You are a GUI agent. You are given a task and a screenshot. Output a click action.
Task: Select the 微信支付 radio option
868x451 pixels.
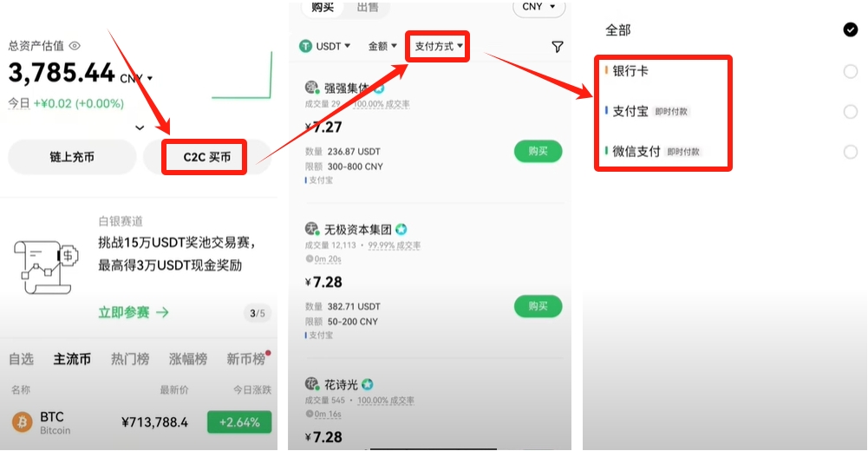point(851,152)
